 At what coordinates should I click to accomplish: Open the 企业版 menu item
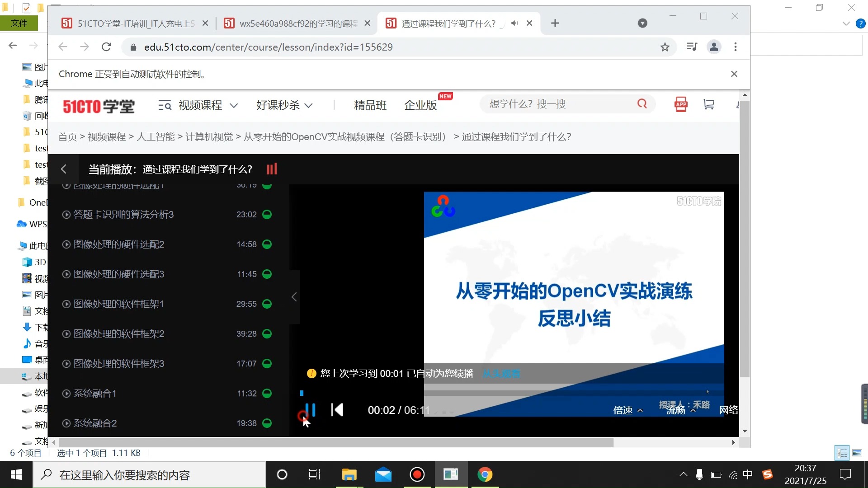(x=420, y=105)
